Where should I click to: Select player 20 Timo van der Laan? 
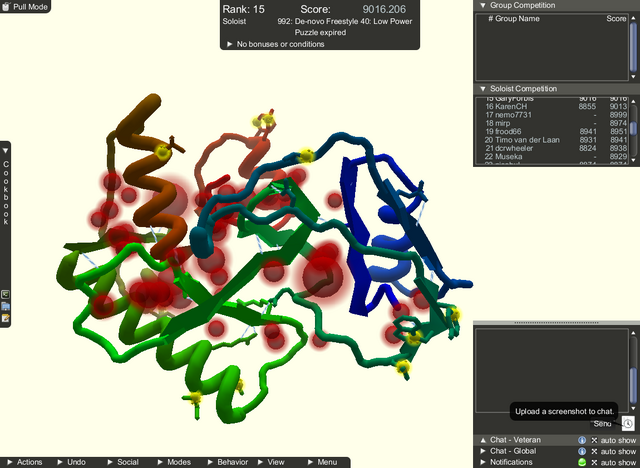click(556, 140)
